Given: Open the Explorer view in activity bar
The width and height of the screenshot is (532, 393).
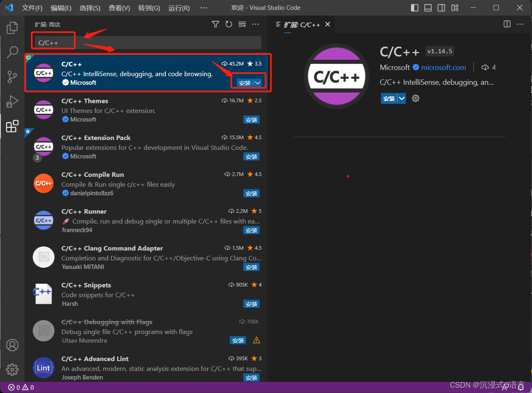Looking at the screenshot, I should 12,28.
